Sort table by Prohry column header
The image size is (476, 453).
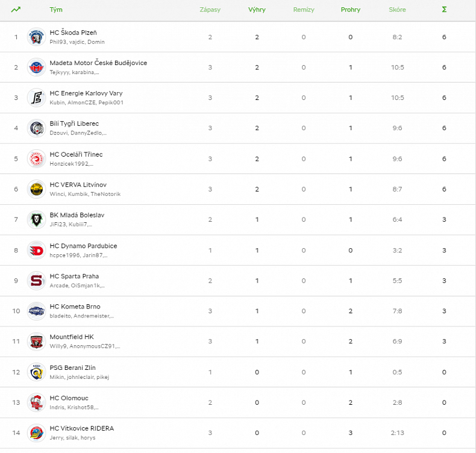pos(350,10)
